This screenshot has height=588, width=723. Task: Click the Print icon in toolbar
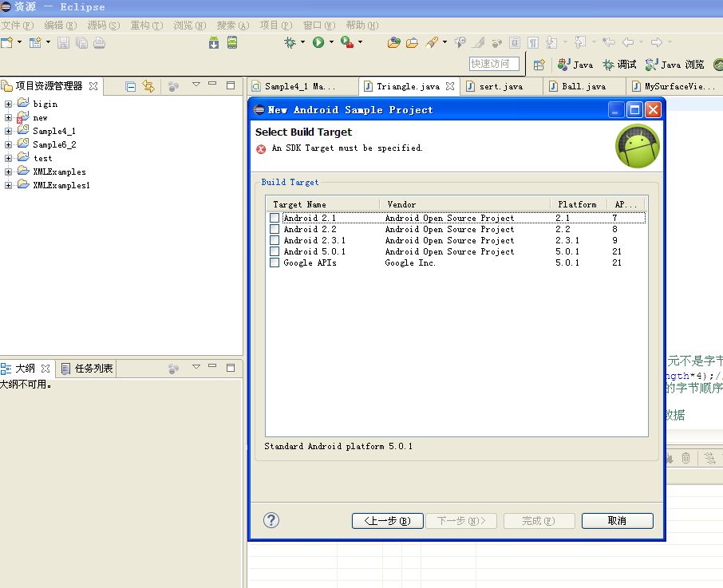pos(99,43)
